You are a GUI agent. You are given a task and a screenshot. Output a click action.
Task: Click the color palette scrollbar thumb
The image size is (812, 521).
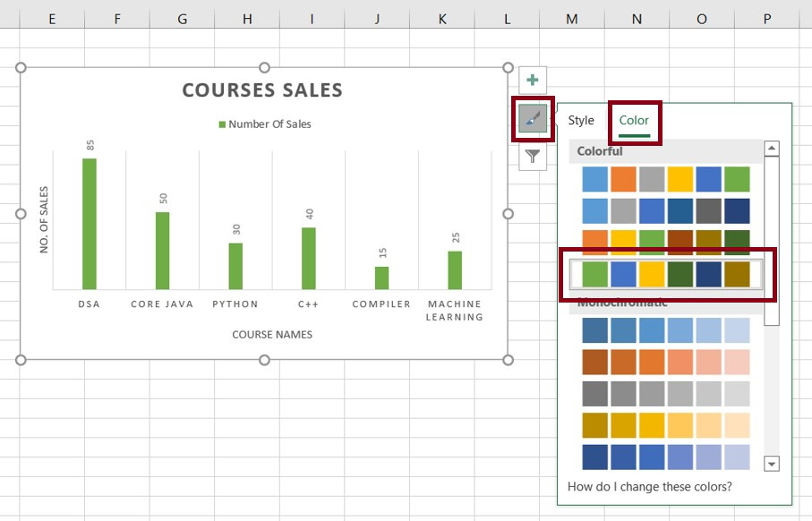772,241
